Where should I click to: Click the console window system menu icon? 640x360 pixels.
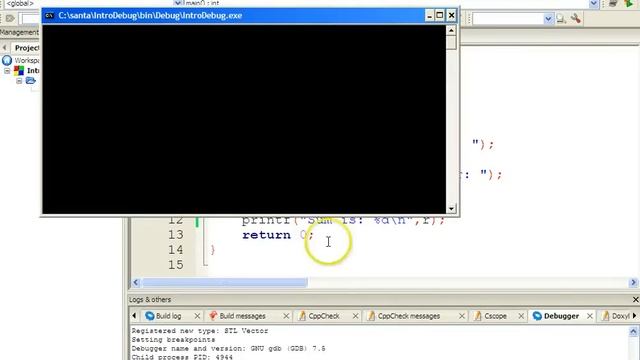(49, 16)
